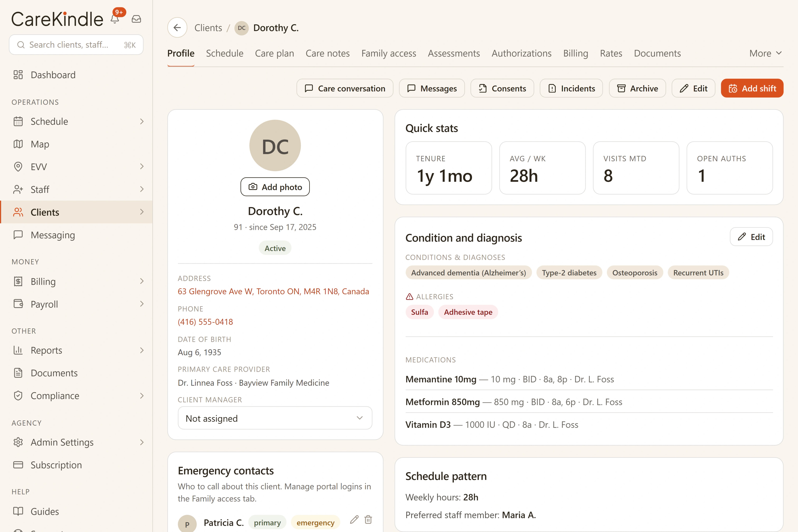Viewport: 798px width, 532px height.
Task: Open the inbox tray icon
Action: [136, 19]
